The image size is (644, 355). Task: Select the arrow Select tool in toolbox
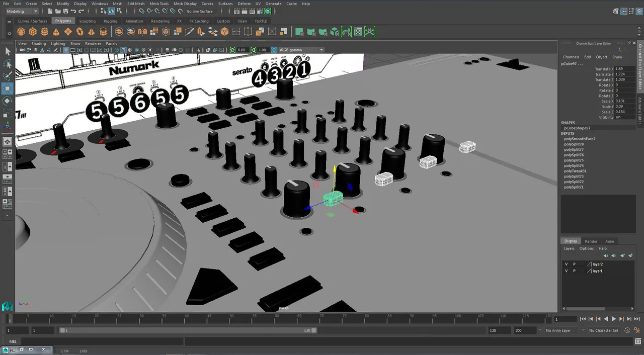8,51
